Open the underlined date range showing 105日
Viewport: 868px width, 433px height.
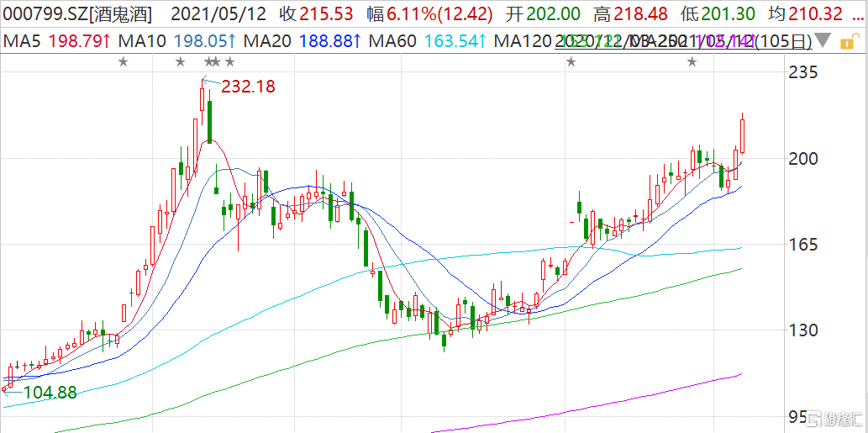point(684,40)
